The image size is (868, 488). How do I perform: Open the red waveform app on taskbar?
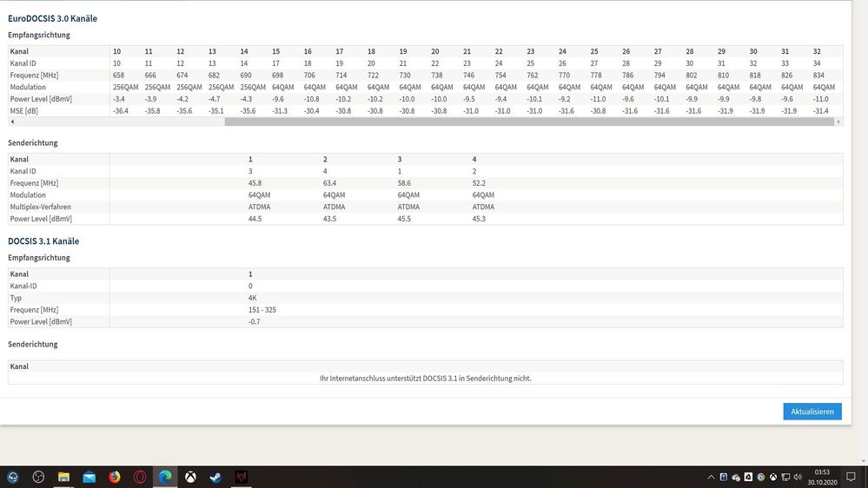pyautogui.click(x=242, y=477)
